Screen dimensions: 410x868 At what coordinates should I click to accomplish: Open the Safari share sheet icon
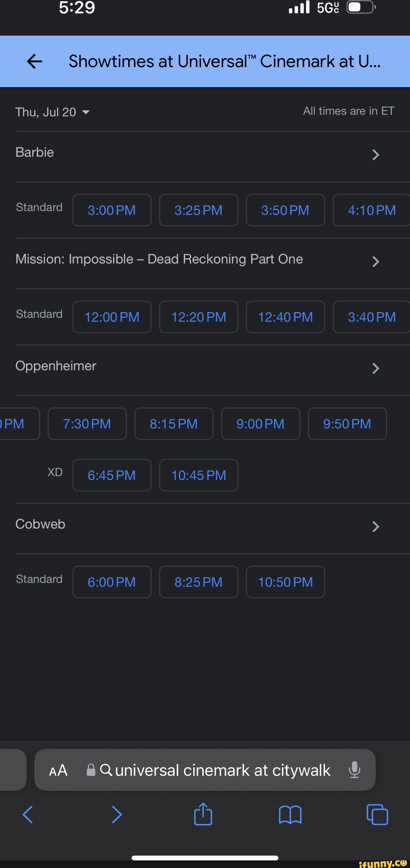203,814
